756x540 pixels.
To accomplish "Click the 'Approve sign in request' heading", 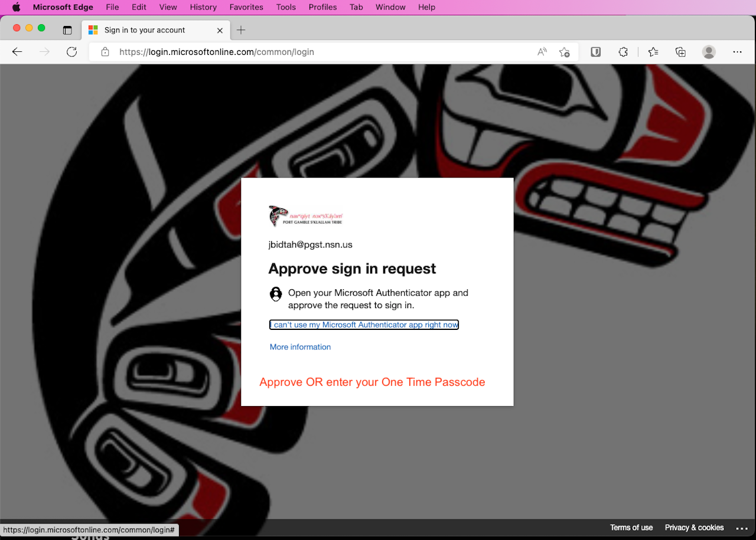I will (x=352, y=269).
